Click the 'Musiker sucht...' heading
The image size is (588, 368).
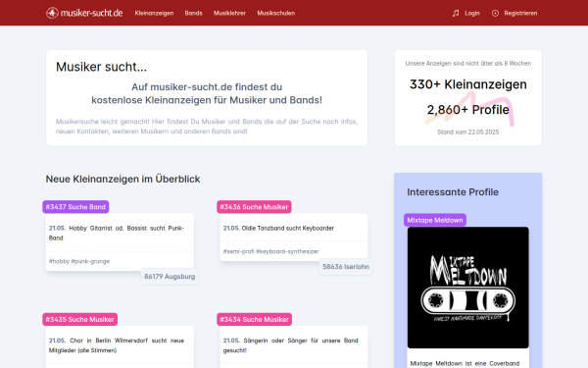pos(101,67)
